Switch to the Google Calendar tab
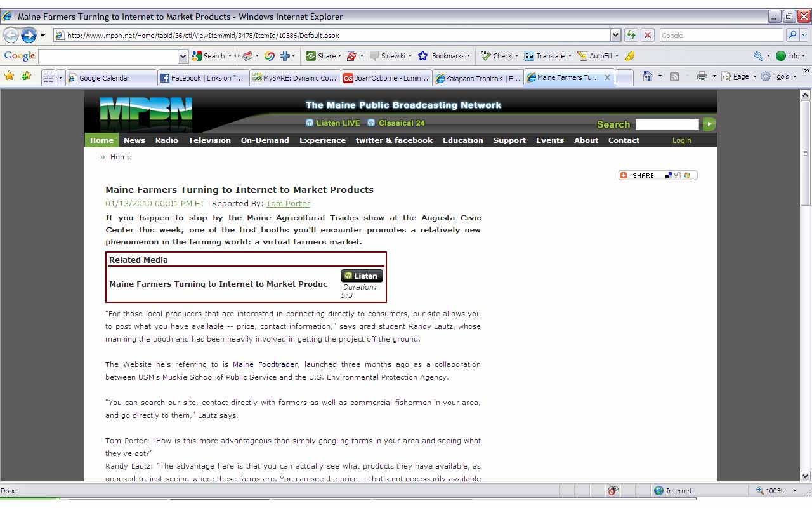Image resolution: width=812 pixels, height=508 pixels. 112,78
